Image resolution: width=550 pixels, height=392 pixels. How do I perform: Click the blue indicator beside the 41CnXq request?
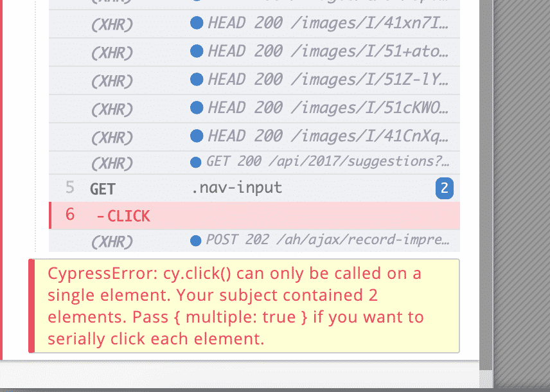click(195, 136)
